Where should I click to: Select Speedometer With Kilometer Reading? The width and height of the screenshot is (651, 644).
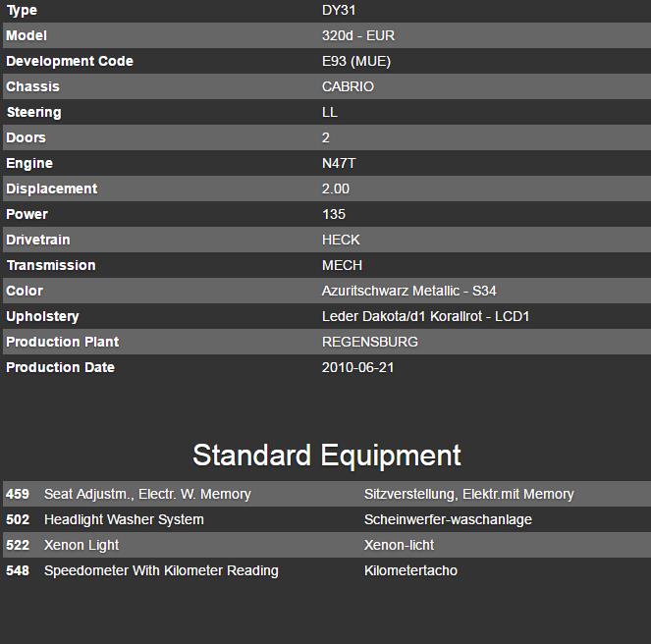click(161, 571)
